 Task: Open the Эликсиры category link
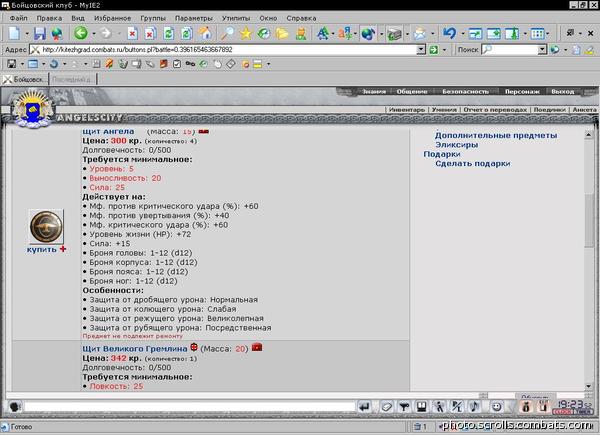coord(457,145)
